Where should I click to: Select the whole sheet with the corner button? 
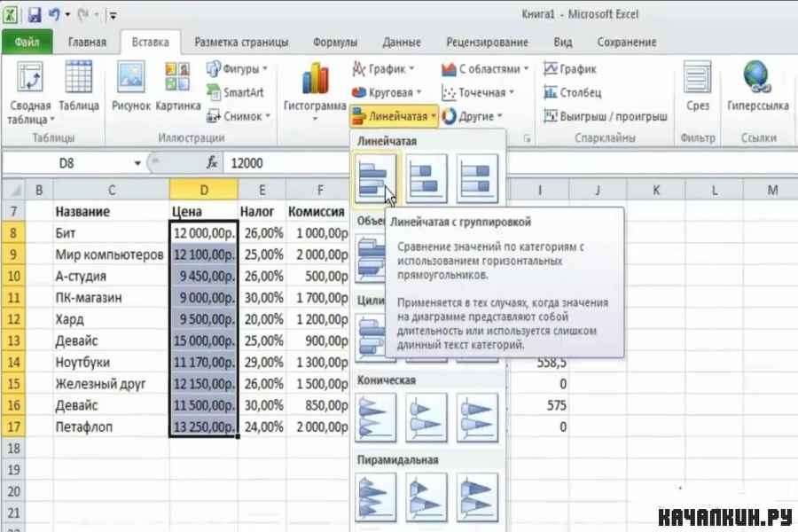pos(13,190)
